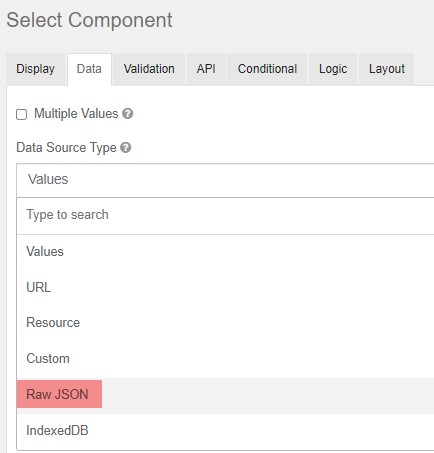Show the Logic tab
The height and width of the screenshot is (453, 434).
tap(333, 69)
